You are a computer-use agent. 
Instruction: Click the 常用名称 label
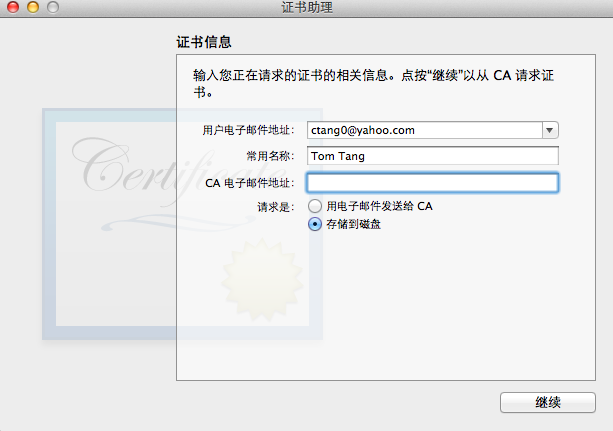click(x=270, y=156)
